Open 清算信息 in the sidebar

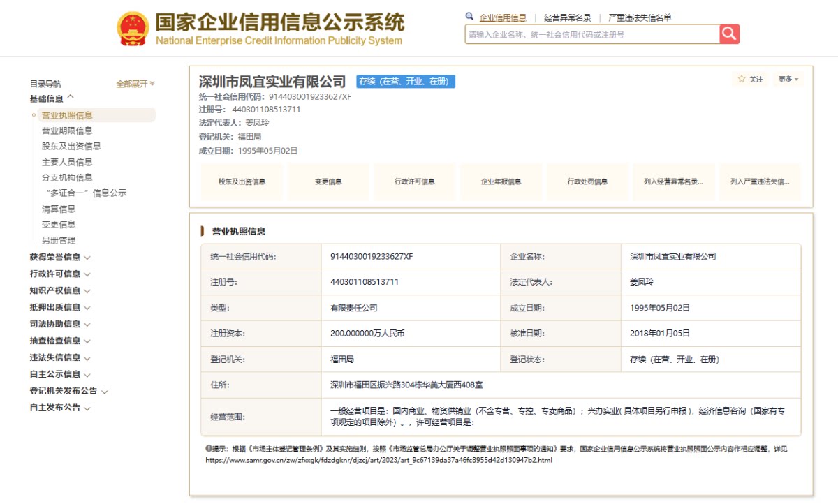59,209
